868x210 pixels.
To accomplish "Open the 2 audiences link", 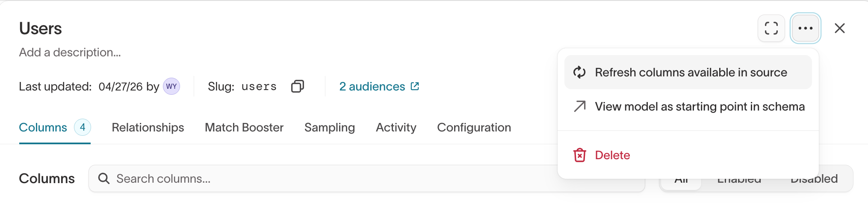I will (372, 86).
